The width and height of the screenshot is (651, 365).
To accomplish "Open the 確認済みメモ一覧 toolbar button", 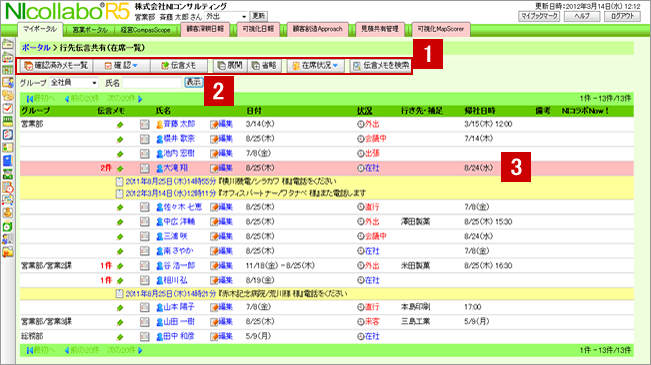I will [56, 66].
